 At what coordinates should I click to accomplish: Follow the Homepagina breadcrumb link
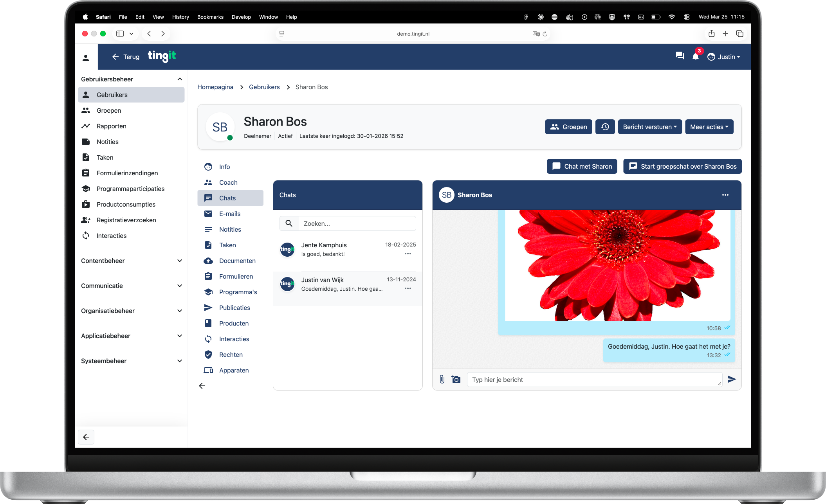(x=215, y=87)
